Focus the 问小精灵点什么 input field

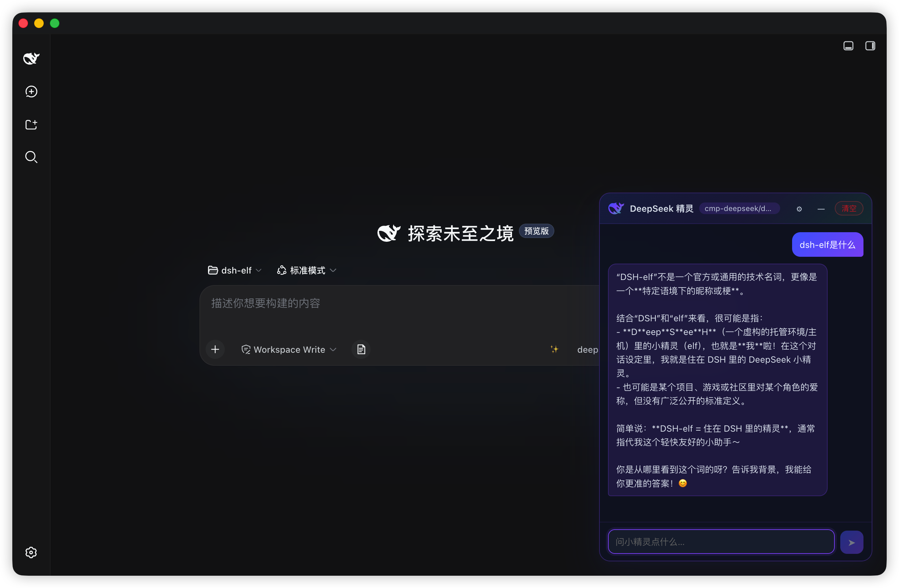(x=721, y=542)
